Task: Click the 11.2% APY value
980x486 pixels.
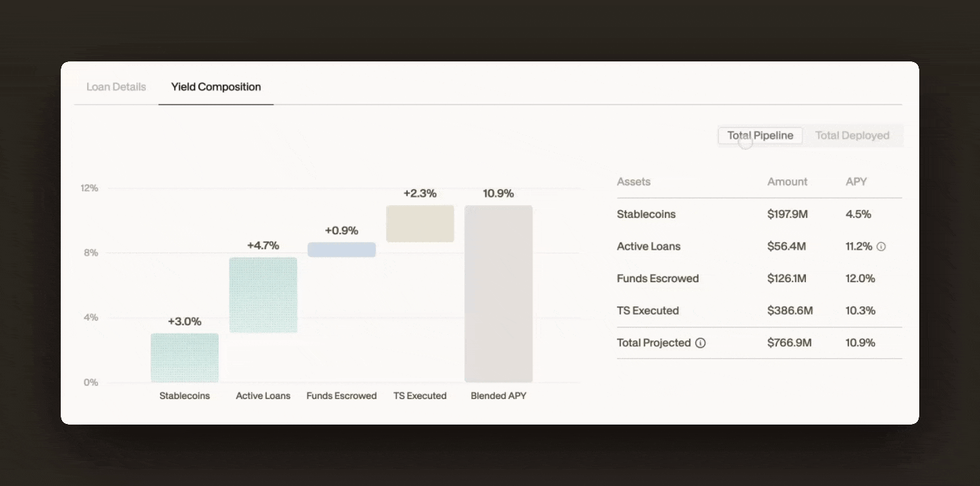Action: click(859, 246)
